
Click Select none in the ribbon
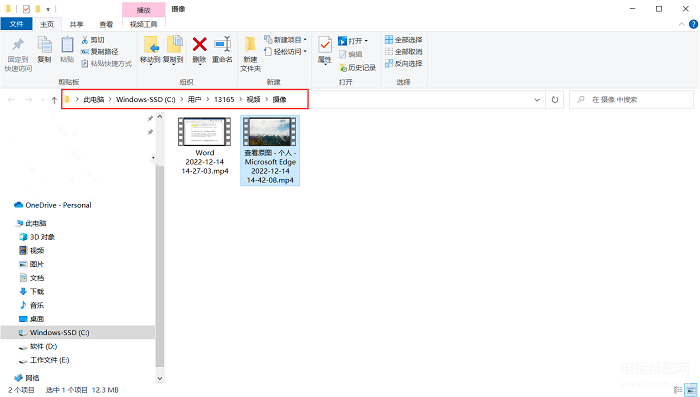[404, 52]
